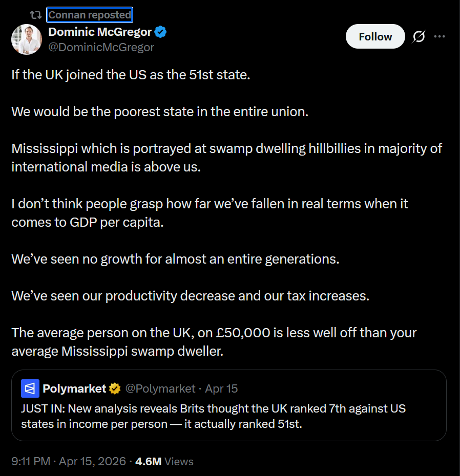Open the Connan reposted link
This screenshot has width=460, height=476.
coord(90,15)
